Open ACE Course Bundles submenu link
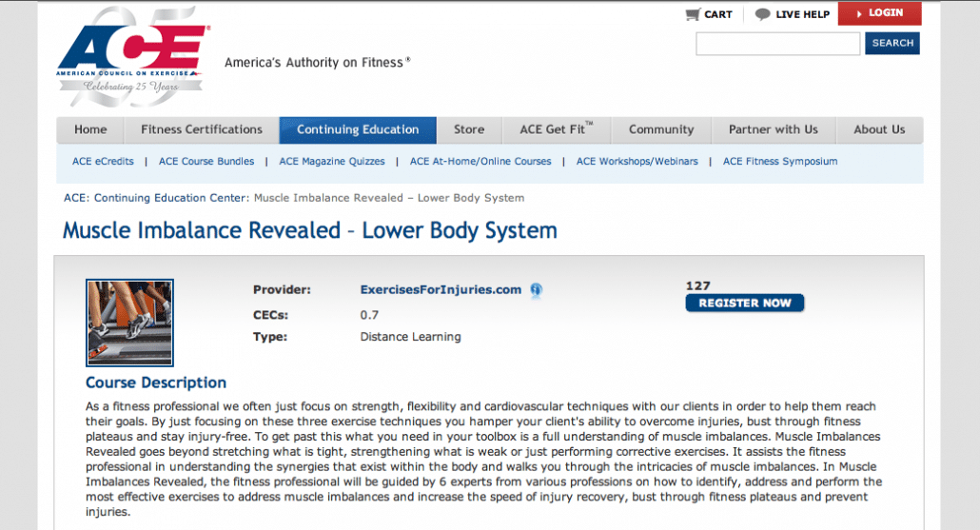The width and height of the screenshot is (980, 530). click(x=206, y=161)
